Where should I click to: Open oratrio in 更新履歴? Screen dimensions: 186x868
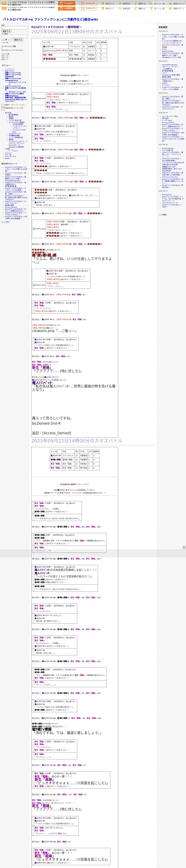click(x=165, y=83)
